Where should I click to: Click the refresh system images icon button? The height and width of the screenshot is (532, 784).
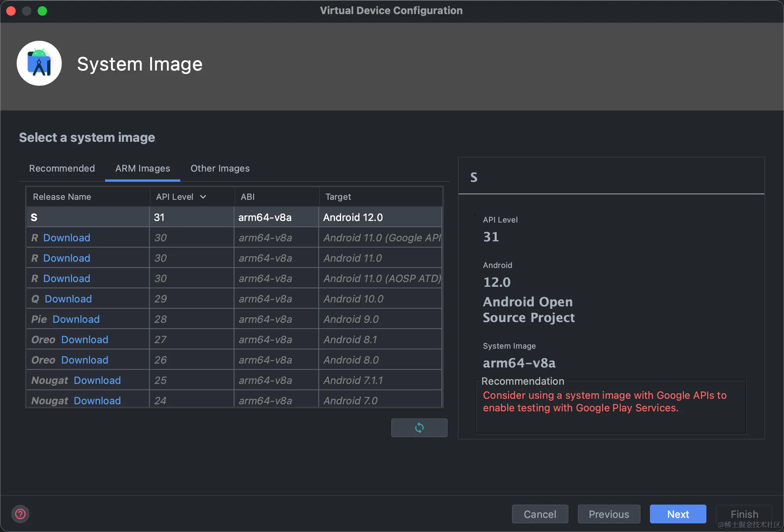419,427
